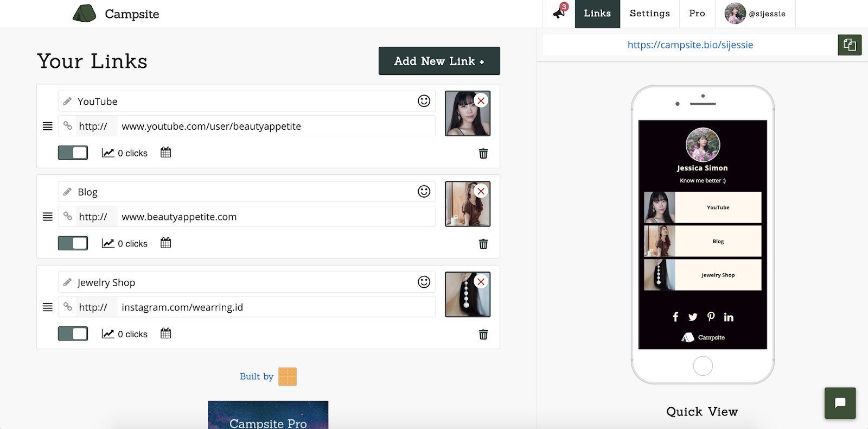Open schedule calendar for Jewelry Shop link
868x429 pixels.
[166, 333]
